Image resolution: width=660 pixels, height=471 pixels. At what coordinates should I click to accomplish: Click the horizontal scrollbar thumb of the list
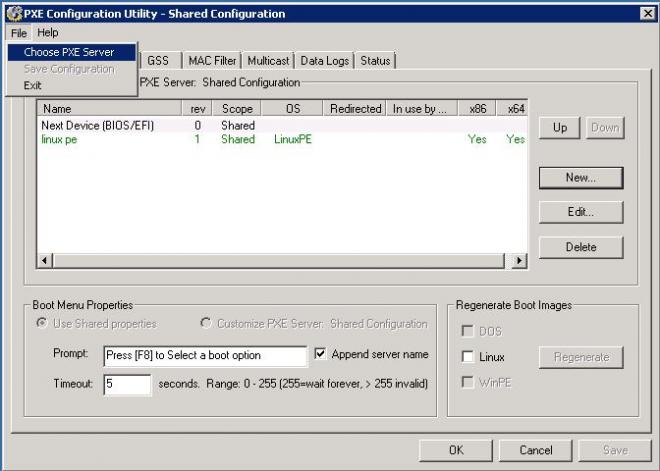(279, 261)
